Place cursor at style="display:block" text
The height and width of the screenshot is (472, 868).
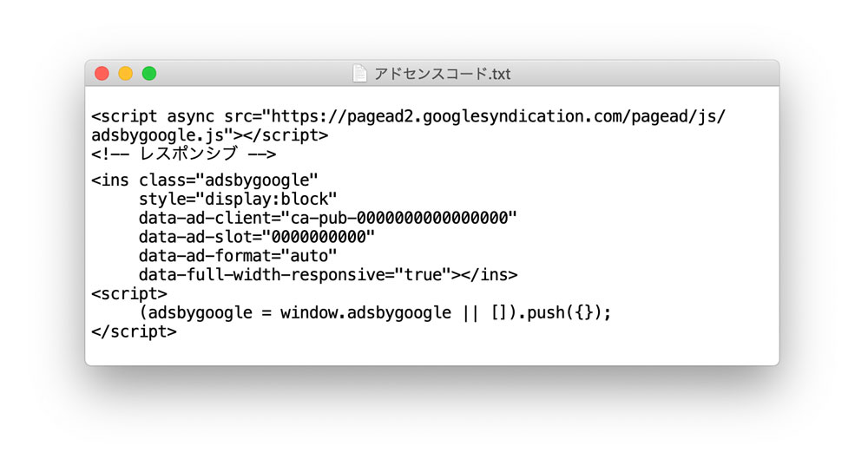coord(238,200)
